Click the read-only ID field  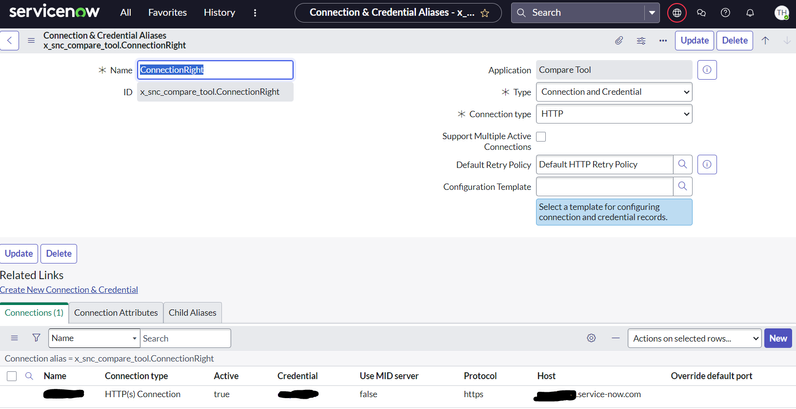click(215, 92)
